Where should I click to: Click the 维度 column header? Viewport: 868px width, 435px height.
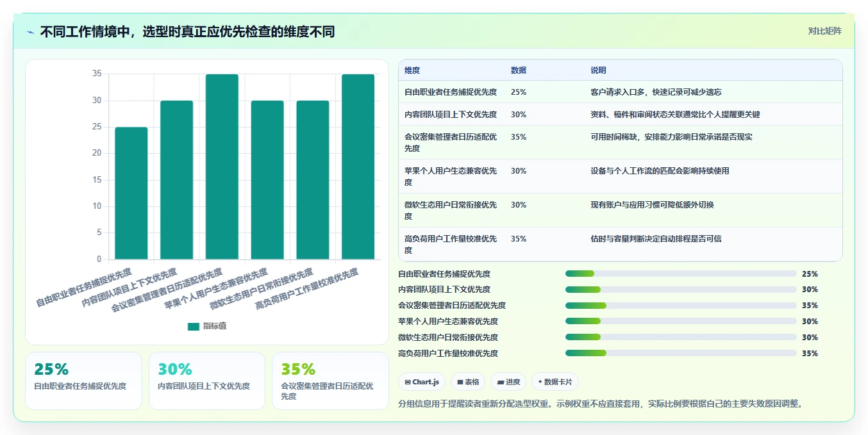click(412, 70)
